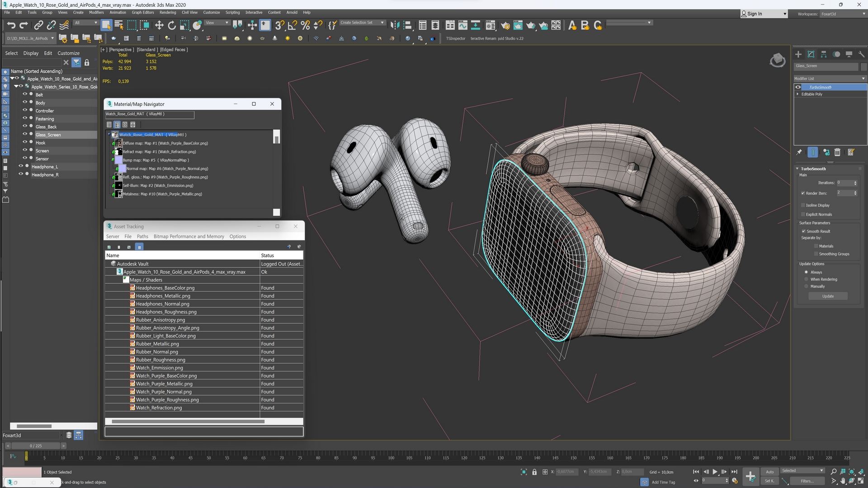Viewport: 868px width, 488px height.
Task: Open the key Filters... button
Action: coord(807,481)
